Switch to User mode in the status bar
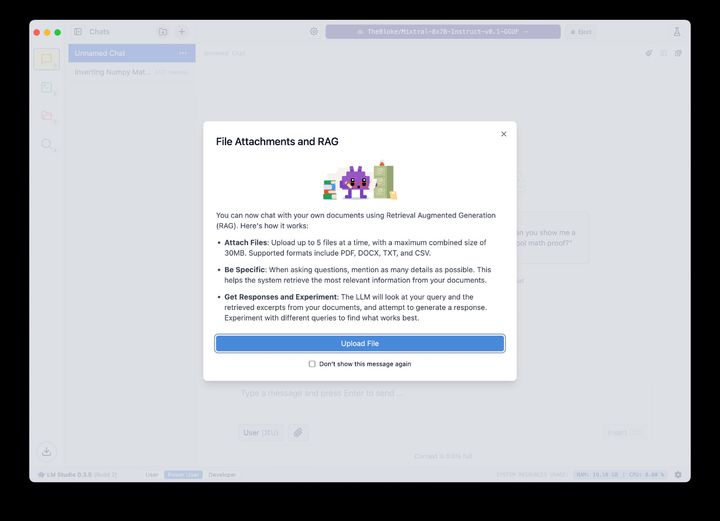The height and width of the screenshot is (521, 720). (152, 475)
